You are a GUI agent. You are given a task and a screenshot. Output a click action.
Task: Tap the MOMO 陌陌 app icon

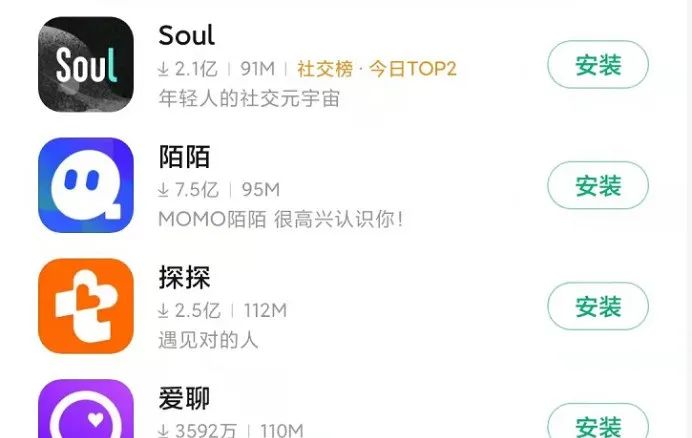[x=86, y=185]
